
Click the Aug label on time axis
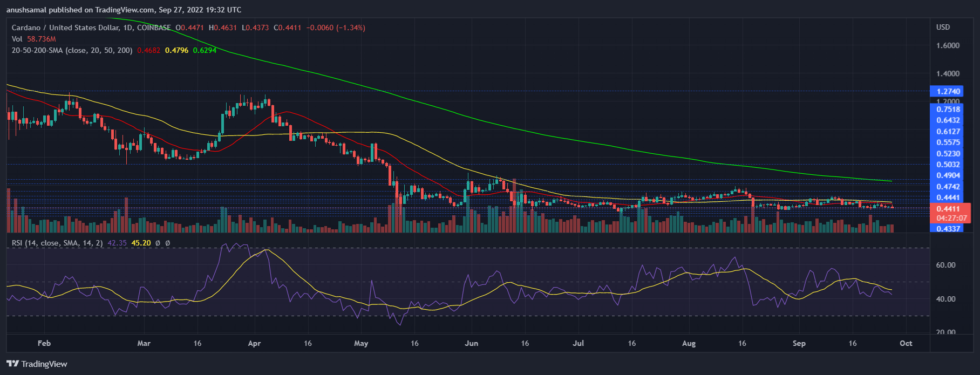click(689, 343)
